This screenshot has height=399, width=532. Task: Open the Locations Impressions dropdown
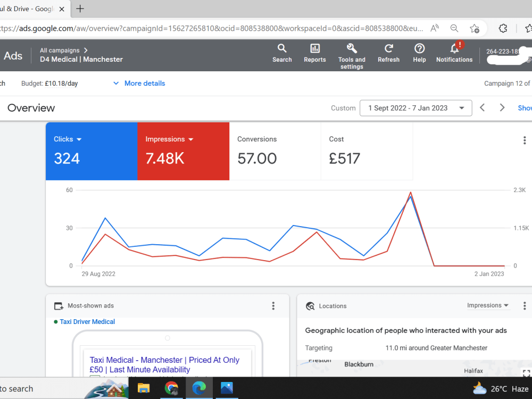pyautogui.click(x=488, y=305)
